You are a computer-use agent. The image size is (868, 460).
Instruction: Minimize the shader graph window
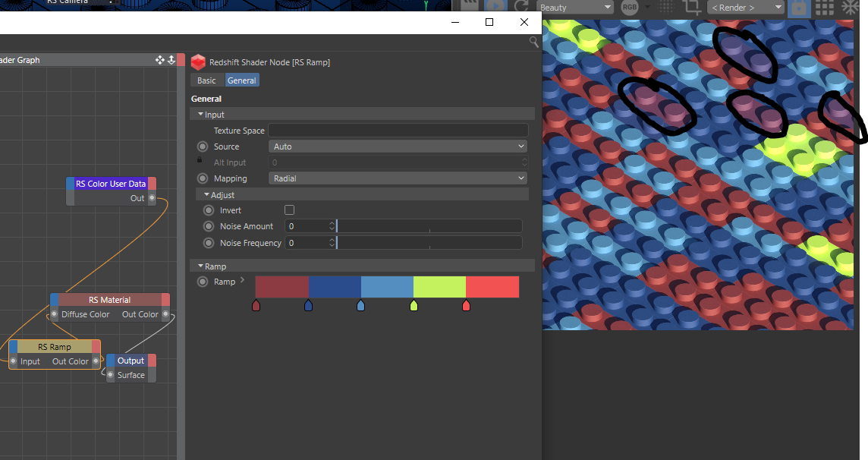pyautogui.click(x=455, y=22)
